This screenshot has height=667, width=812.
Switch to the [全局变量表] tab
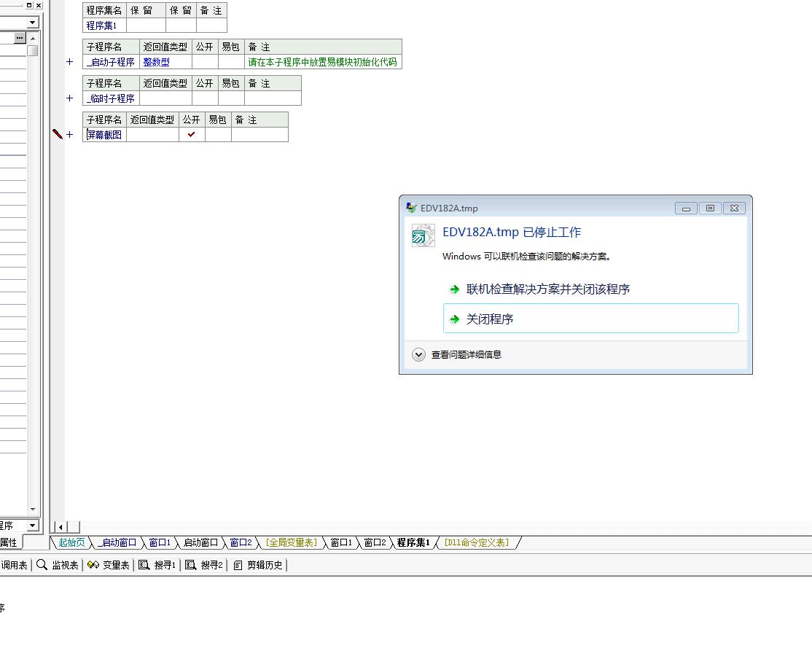coord(291,543)
